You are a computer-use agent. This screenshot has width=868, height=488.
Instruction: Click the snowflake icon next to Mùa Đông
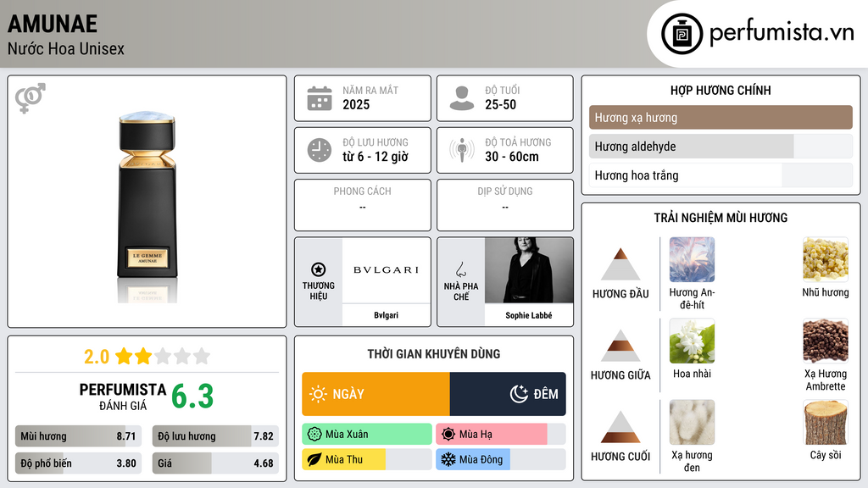pyautogui.click(x=448, y=460)
